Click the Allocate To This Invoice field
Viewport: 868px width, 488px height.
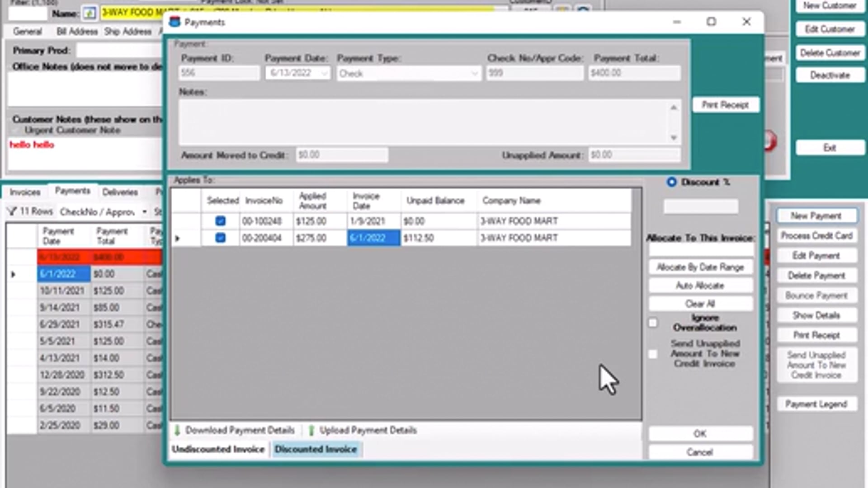pyautogui.click(x=701, y=250)
